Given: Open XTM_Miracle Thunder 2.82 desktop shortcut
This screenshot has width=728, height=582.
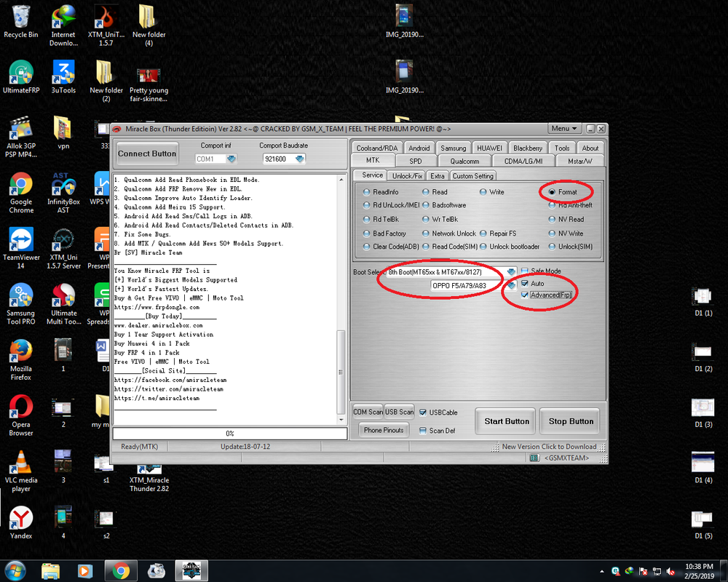Looking at the screenshot, I should [x=149, y=479].
